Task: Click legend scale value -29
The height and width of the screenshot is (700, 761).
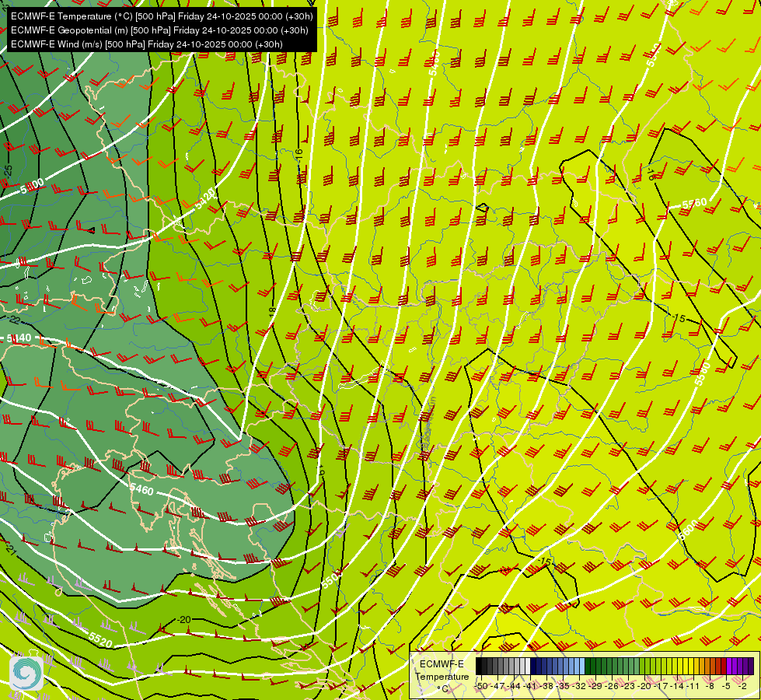Action: (x=596, y=686)
